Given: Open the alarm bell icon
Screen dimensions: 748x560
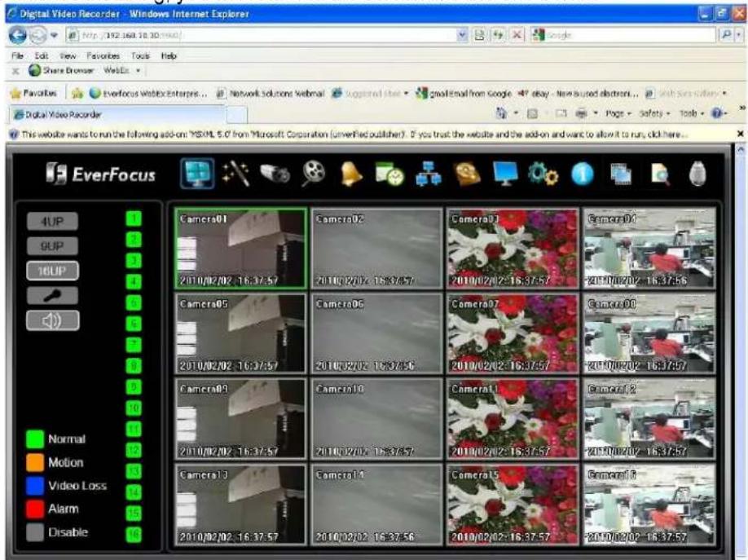Looking at the screenshot, I should (350, 174).
